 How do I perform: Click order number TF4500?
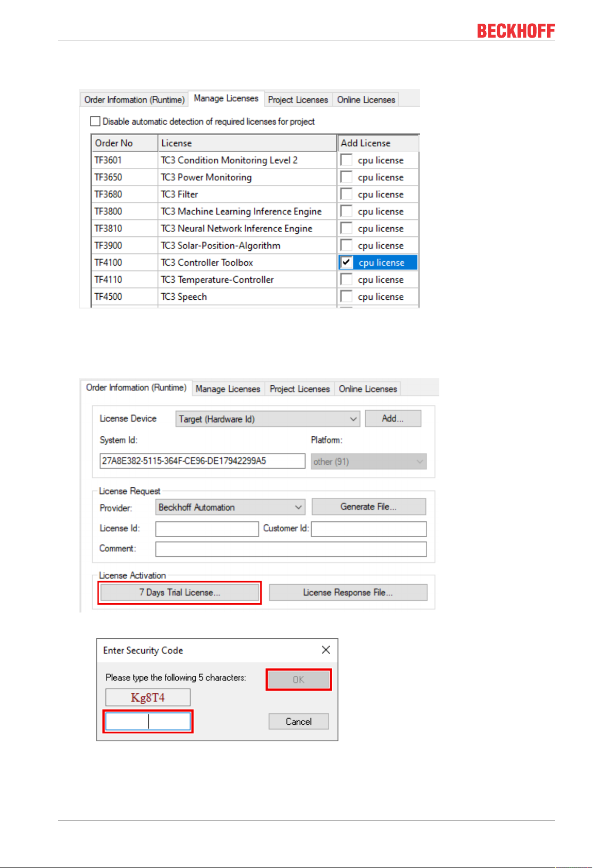point(108,296)
